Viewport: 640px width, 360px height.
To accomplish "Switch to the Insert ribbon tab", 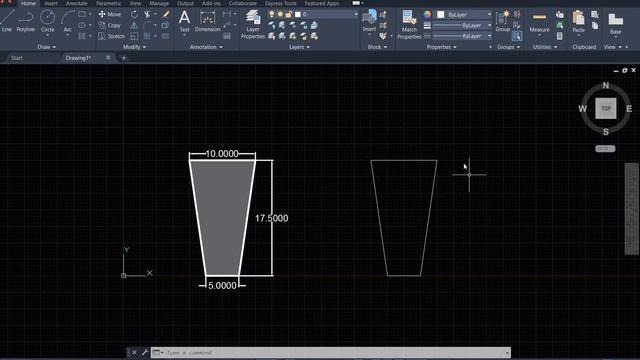I will coord(51,3).
